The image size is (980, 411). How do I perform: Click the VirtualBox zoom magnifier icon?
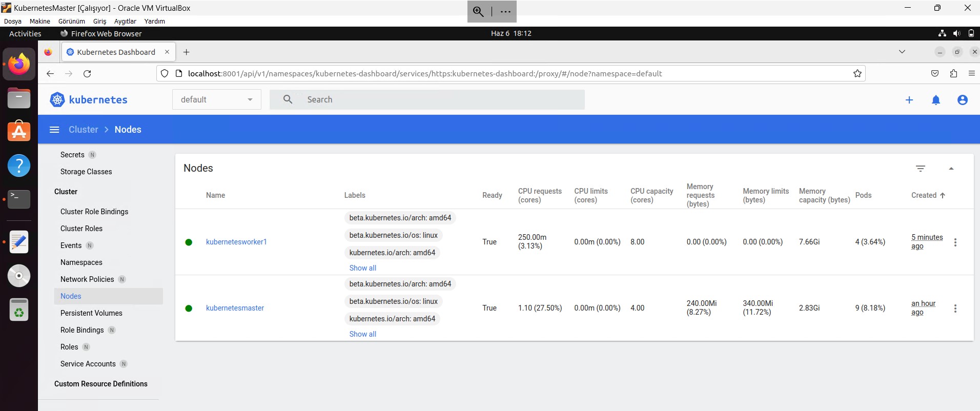coord(478,12)
